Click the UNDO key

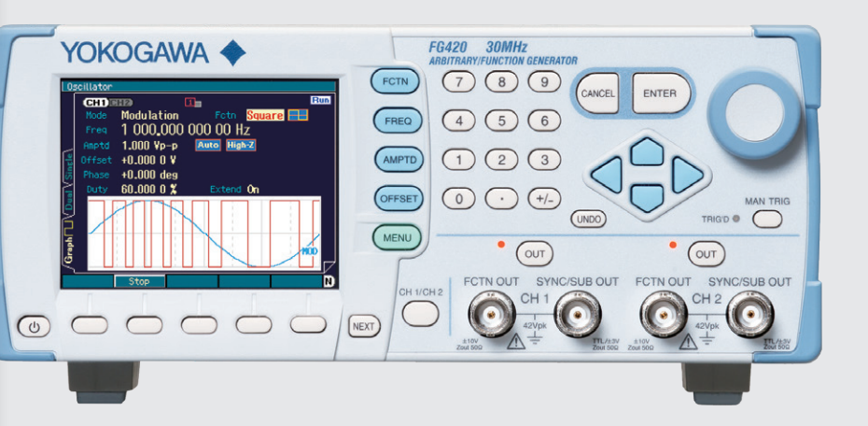[588, 220]
